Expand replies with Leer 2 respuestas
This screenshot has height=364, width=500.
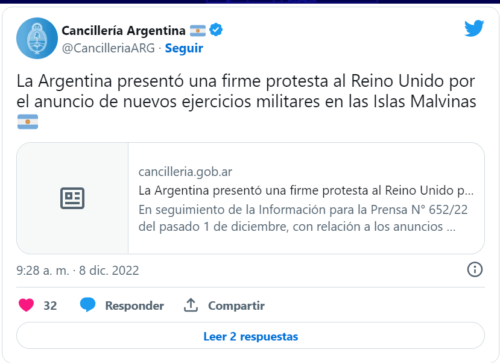[x=250, y=336]
